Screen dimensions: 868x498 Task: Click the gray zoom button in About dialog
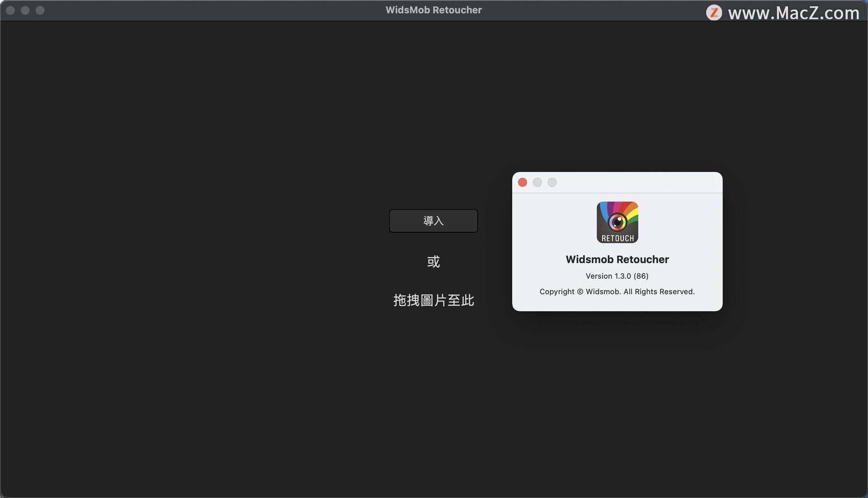(x=552, y=182)
